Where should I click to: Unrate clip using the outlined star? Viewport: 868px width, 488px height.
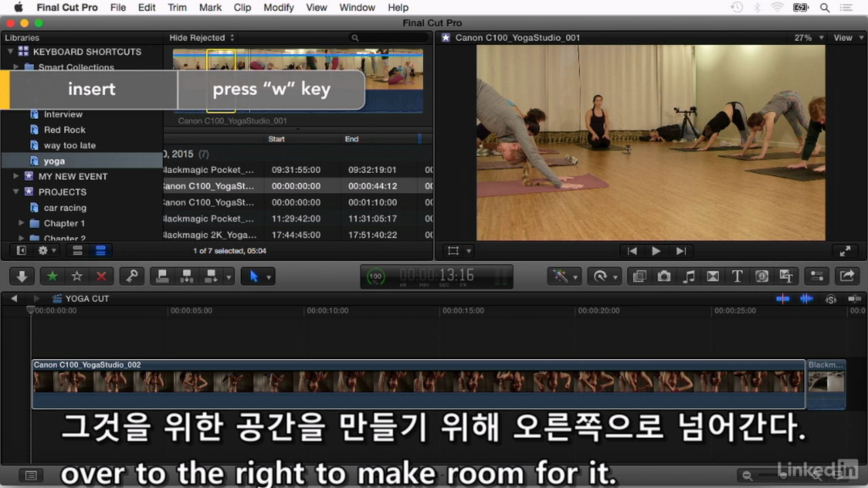(x=77, y=276)
